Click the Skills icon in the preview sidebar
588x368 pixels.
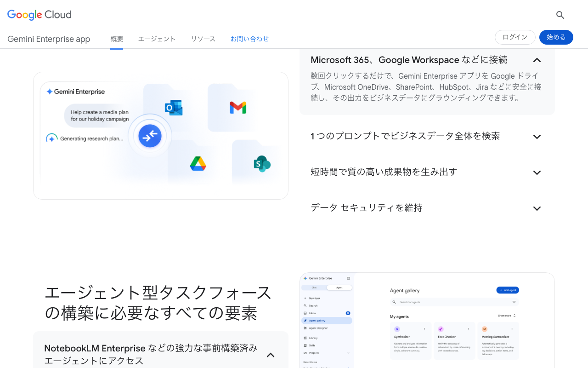click(305, 345)
